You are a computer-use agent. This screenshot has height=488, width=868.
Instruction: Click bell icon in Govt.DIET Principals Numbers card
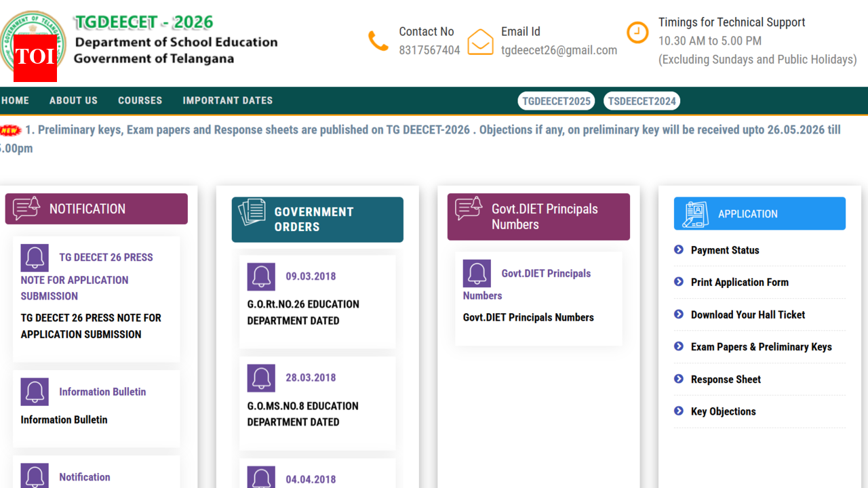pos(477,274)
